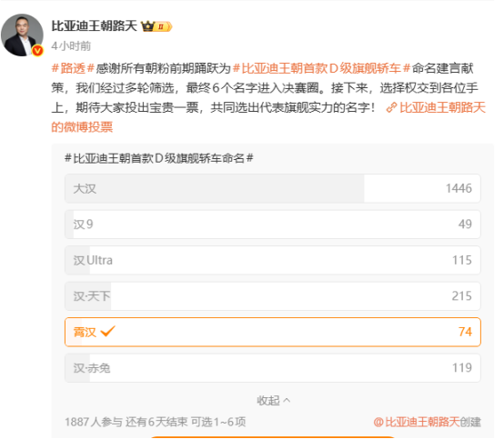Click the orange verified V badge

click(x=37, y=50)
